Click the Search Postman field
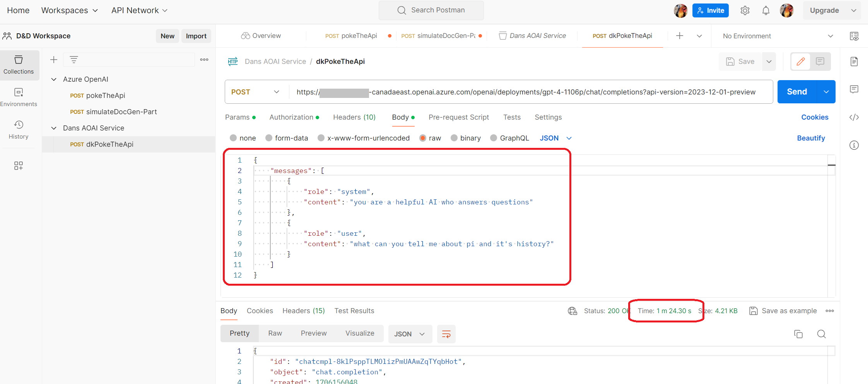868x384 pixels. tap(431, 10)
